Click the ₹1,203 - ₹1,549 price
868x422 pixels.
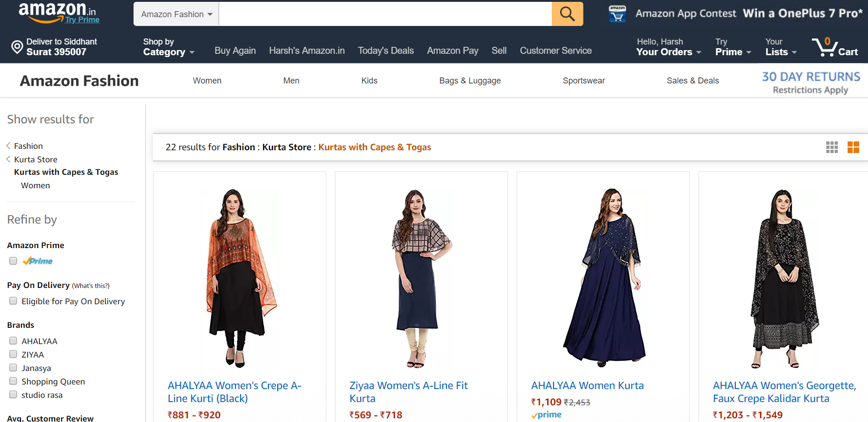tap(747, 415)
